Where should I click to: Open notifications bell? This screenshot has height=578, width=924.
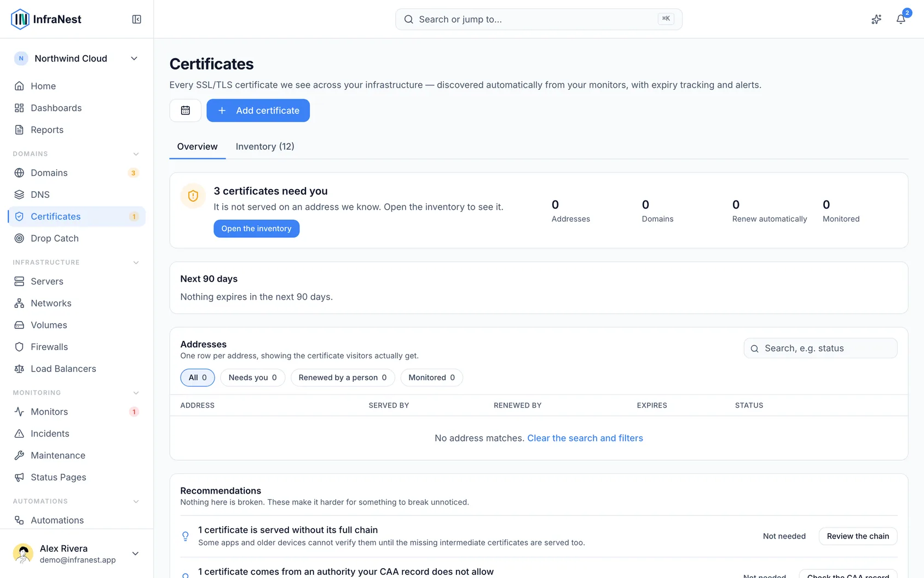900,19
